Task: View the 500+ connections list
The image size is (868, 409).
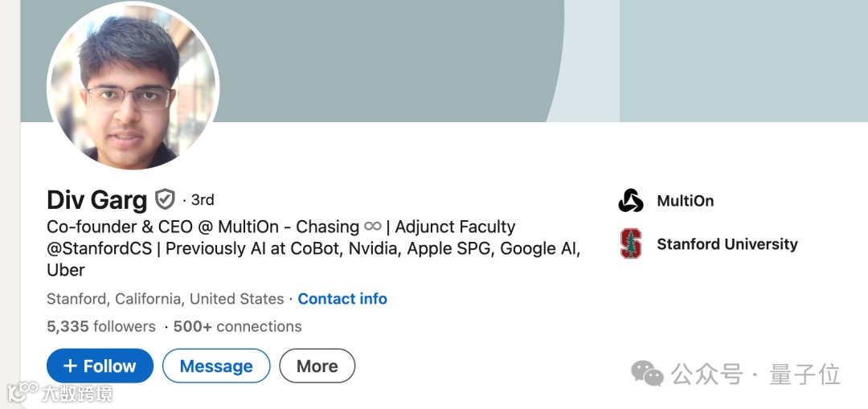Action: pos(237,326)
